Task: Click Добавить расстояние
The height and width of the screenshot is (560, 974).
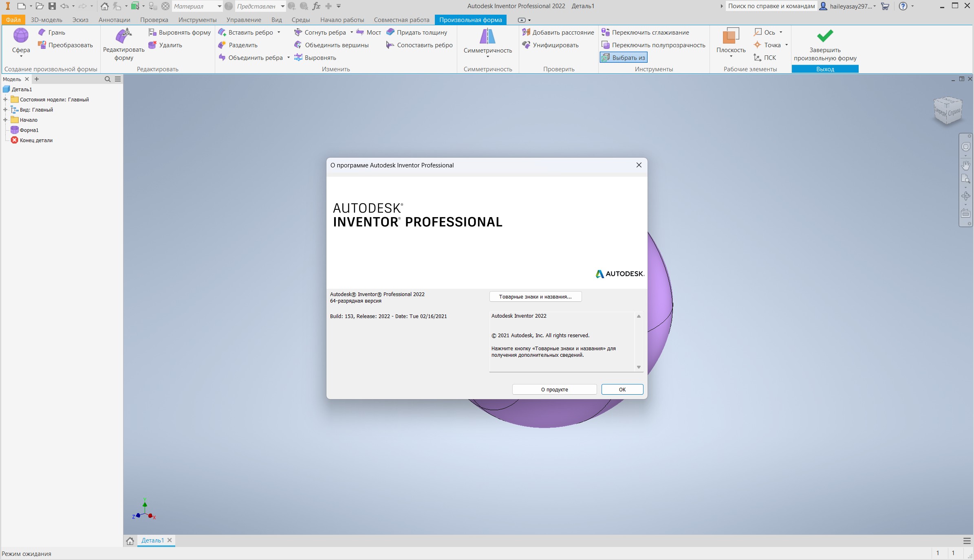Action: [x=558, y=32]
